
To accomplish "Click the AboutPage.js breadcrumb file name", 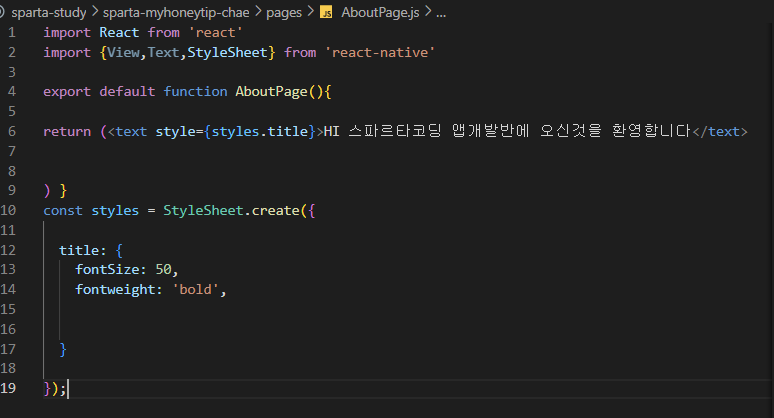I will coord(380,12).
